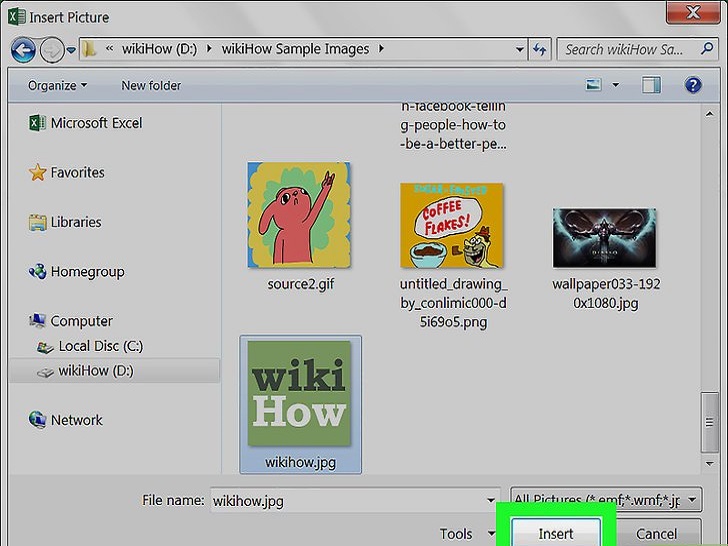This screenshot has width=728, height=546.
Task: Click the Insert button
Action: 556,533
